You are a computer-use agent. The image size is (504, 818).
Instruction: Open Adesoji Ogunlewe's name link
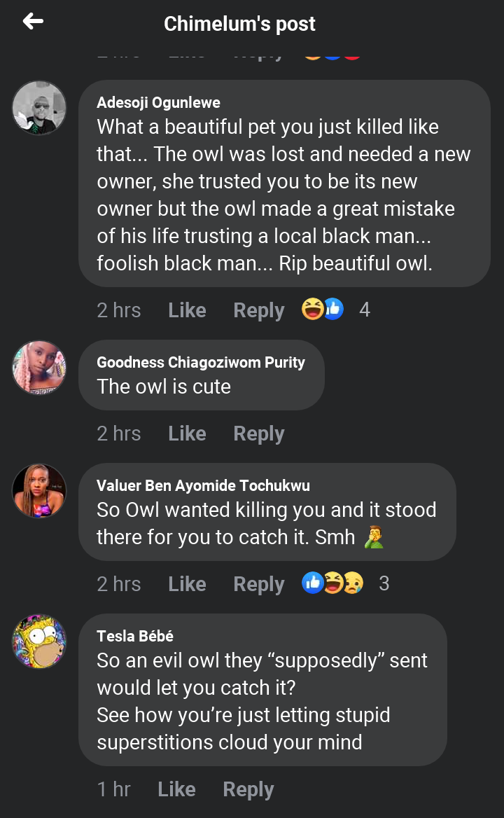tap(158, 103)
